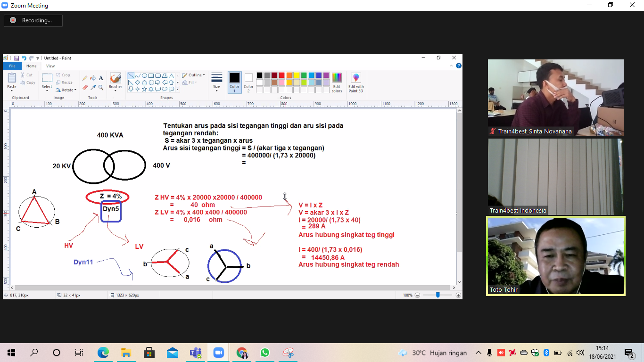This screenshot has height=362, width=644.
Task: Expand the Outline dropdown
Action: [x=194, y=75]
